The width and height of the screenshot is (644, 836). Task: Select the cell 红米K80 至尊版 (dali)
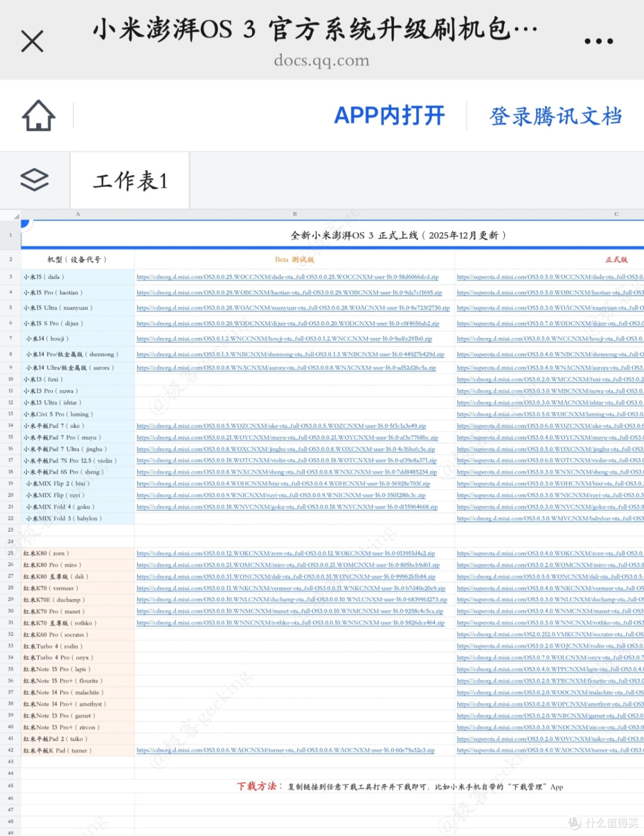click(78, 577)
